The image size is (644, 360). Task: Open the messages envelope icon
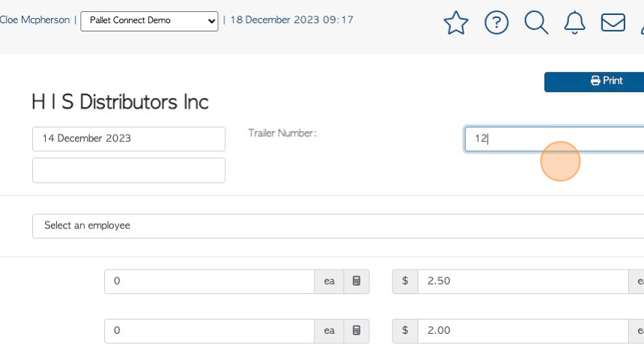[x=613, y=22]
